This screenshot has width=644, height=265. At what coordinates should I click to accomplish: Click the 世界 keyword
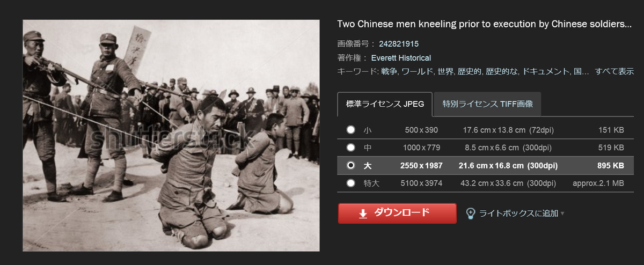point(445,71)
